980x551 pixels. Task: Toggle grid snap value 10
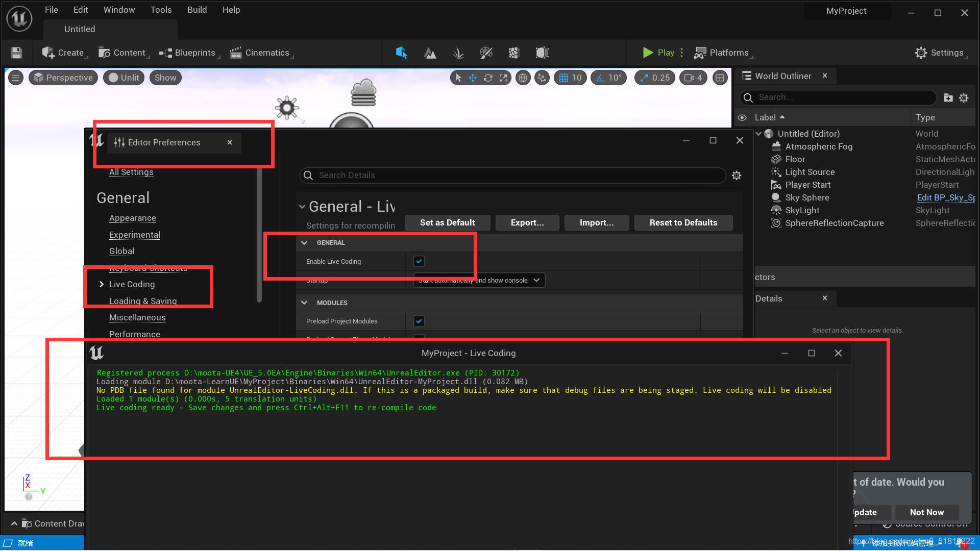coord(570,78)
